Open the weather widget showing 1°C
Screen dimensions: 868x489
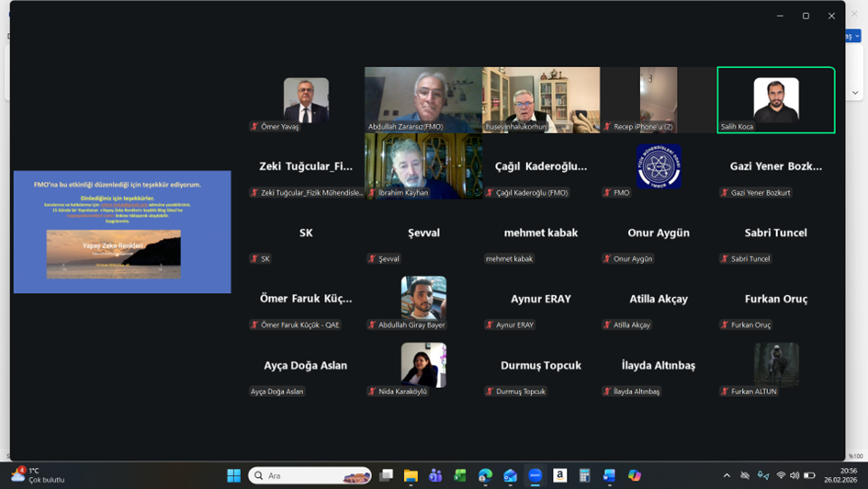pyautogui.click(x=37, y=475)
